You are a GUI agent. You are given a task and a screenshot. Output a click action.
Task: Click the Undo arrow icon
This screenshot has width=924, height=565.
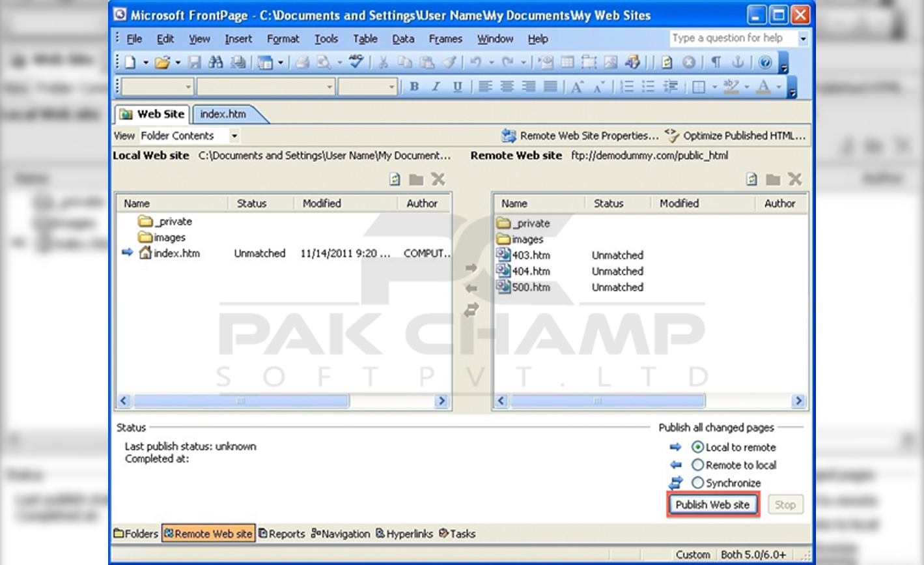coord(475,63)
